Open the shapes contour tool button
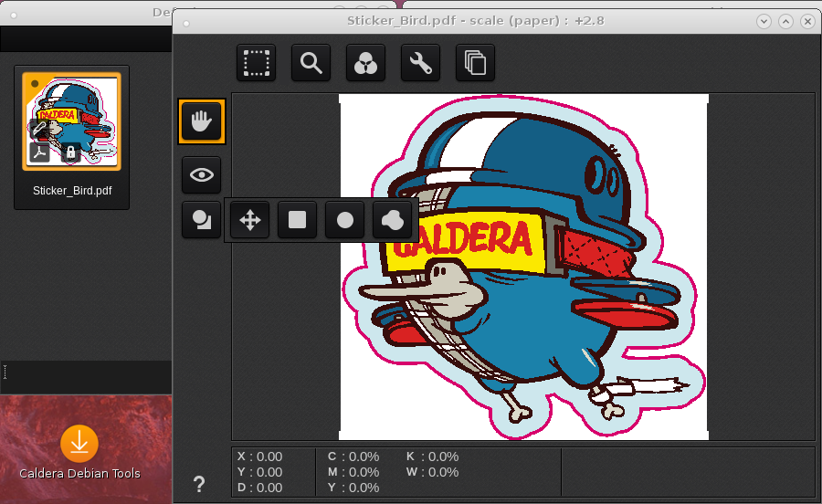The image size is (822, 504). 202,219
